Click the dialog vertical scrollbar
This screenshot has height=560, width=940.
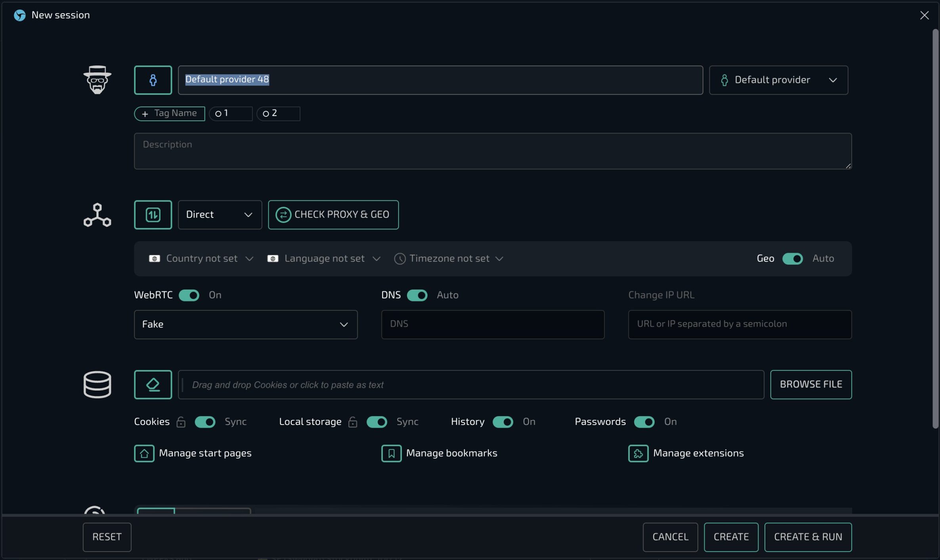pyautogui.click(x=935, y=229)
